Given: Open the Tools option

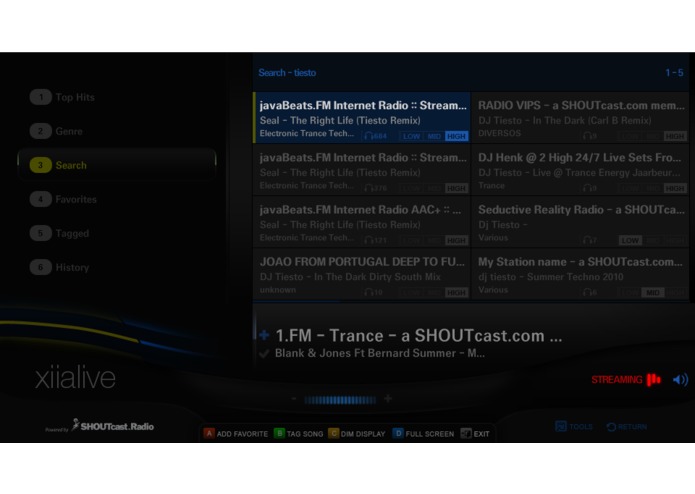Looking at the screenshot, I should point(574,427).
